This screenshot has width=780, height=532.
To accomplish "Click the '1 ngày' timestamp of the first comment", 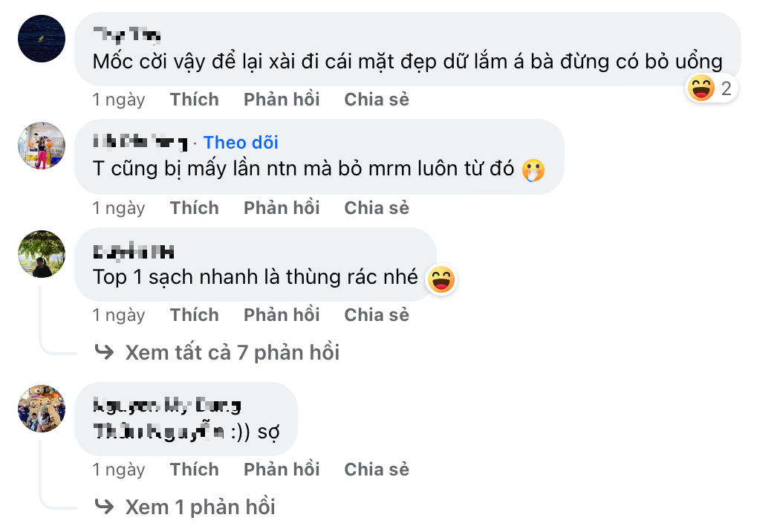I will 119,100.
